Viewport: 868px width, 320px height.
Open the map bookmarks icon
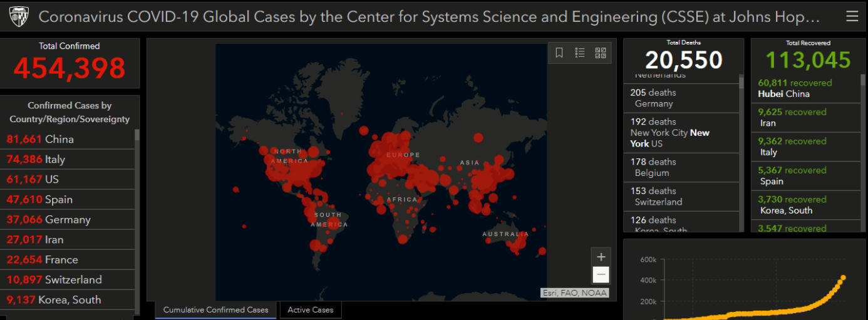pyautogui.click(x=559, y=53)
